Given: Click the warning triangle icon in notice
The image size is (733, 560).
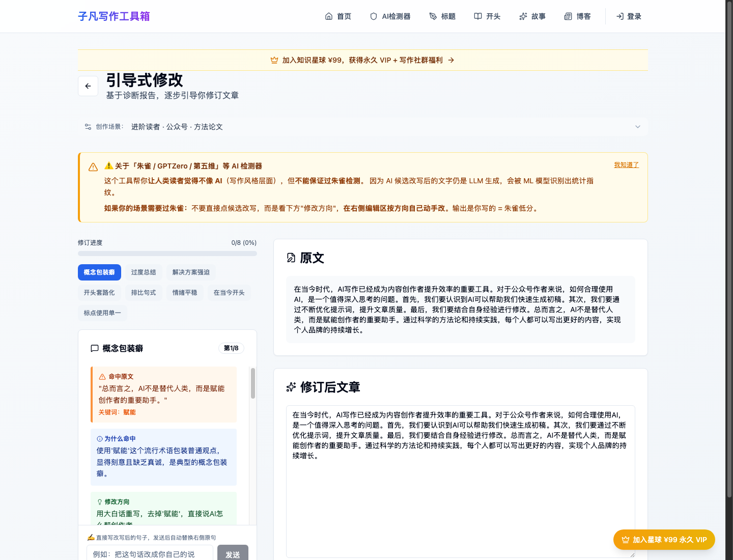Looking at the screenshot, I should coord(93,167).
